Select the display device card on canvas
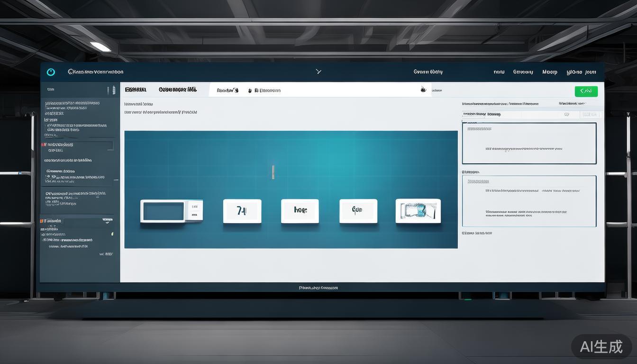Image resolution: width=637 pixels, height=364 pixels. pyautogui.click(x=171, y=211)
